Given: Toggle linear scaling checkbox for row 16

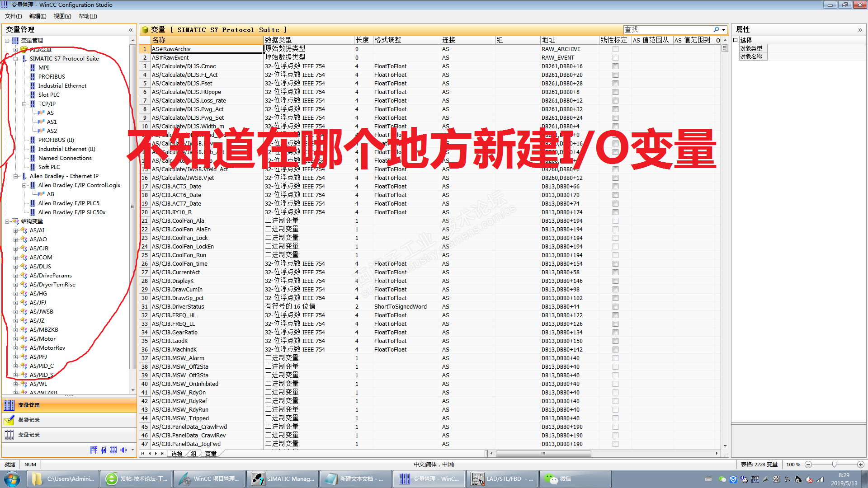Looking at the screenshot, I should click(615, 178).
